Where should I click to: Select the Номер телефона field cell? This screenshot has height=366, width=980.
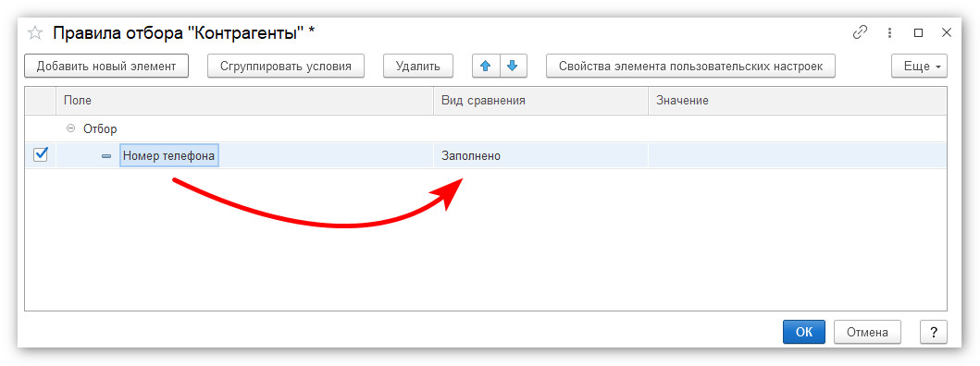(168, 156)
